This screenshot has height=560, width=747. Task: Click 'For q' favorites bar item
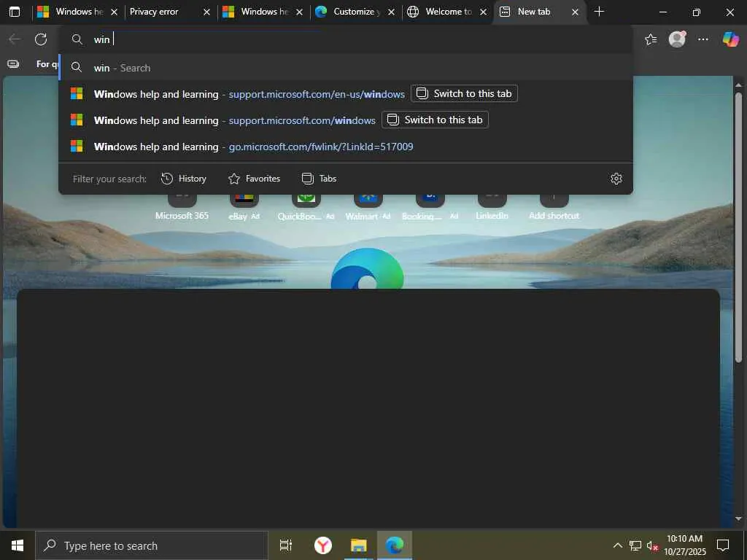[x=47, y=64]
